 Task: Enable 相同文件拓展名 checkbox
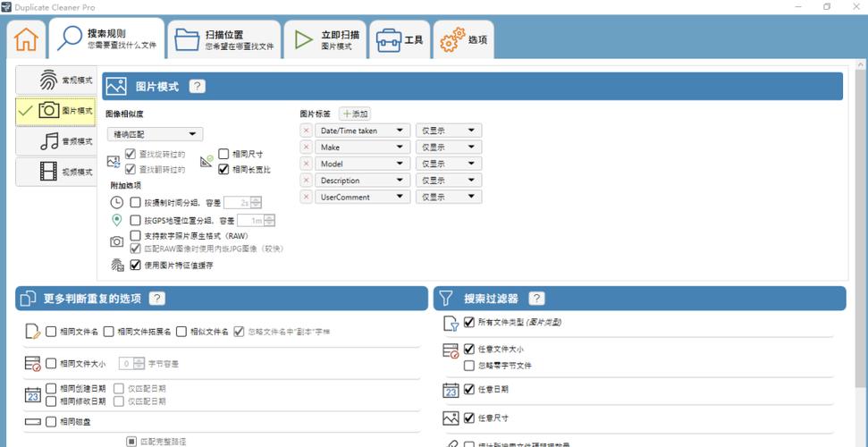coord(108,332)
